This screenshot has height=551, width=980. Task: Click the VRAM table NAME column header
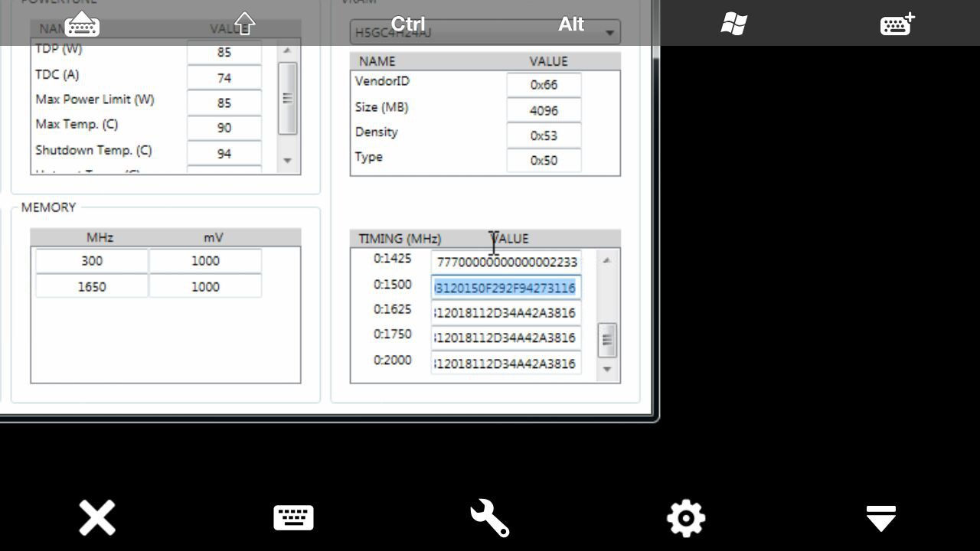tap(377, 61)
